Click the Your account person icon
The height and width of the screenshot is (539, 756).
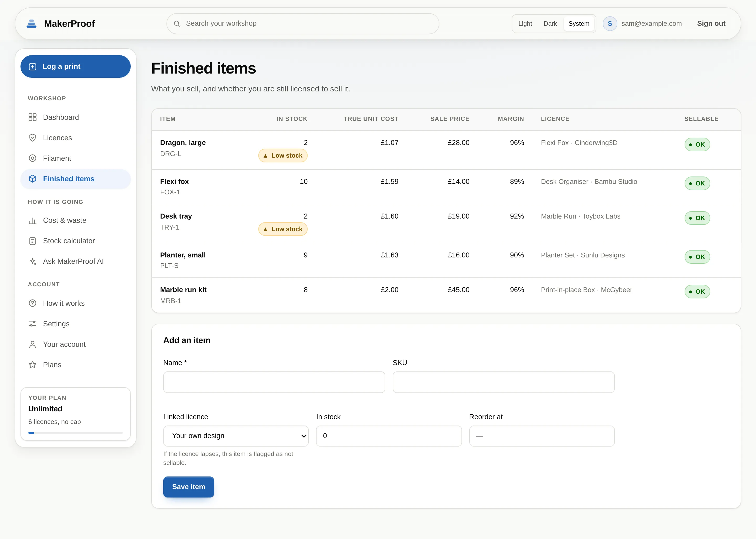(33, 345)
